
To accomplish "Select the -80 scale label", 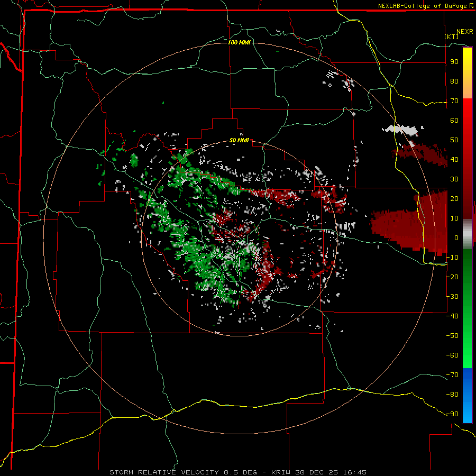I will tap(452, 395).
